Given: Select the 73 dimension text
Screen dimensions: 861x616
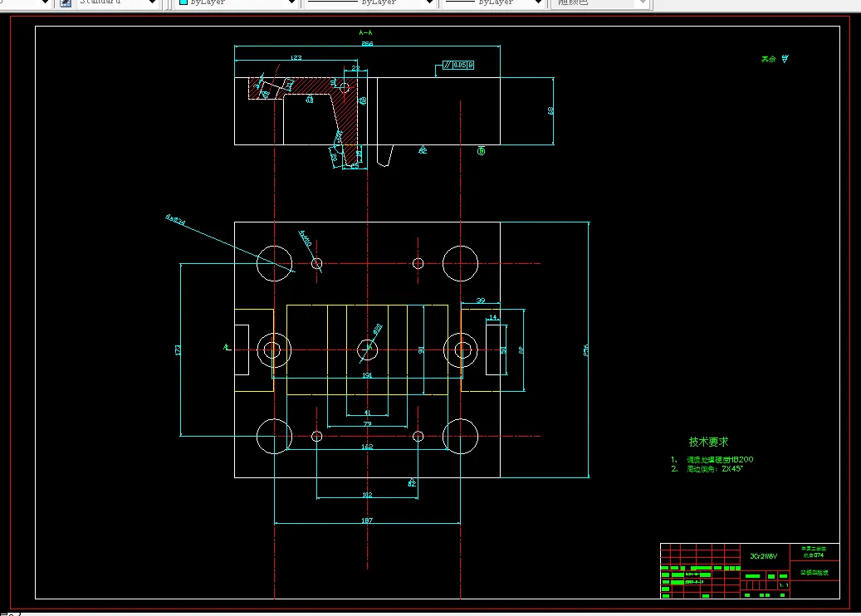Looking at the screenshot, I should pyautogui.click(x=367, y=424).
